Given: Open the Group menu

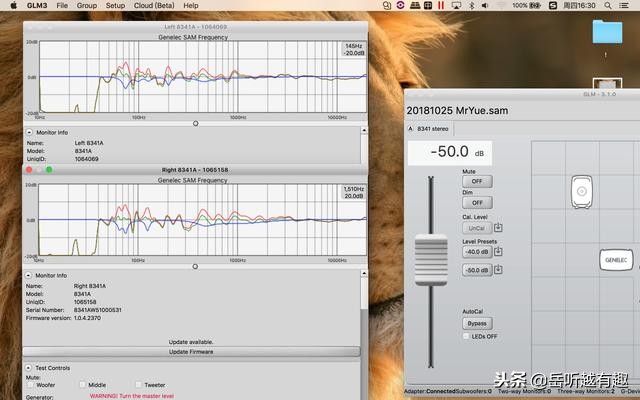Looking at the screenshot, I should coord(87,5).
